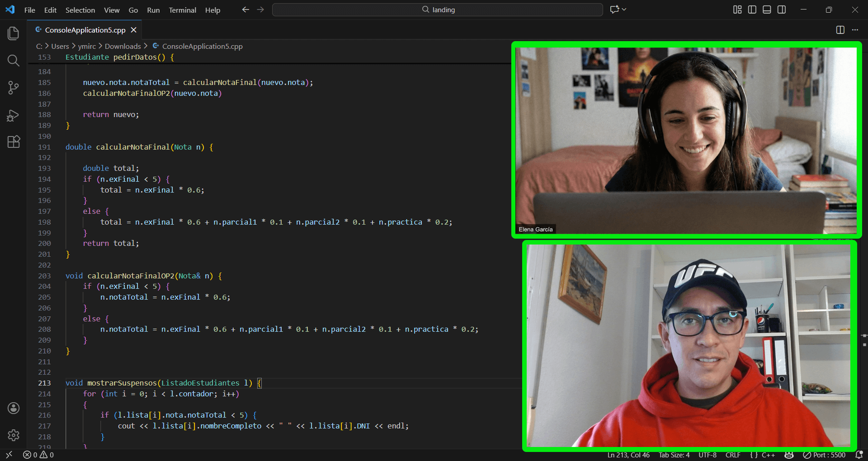The image size is (868, 461).
Task: Open Manage settings gear
Action: [x=14, y=435]
